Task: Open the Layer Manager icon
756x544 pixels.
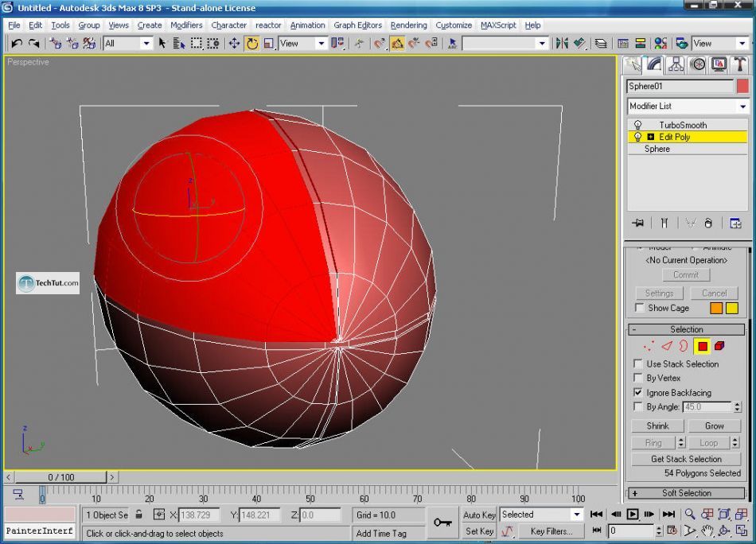Action: 601,44
